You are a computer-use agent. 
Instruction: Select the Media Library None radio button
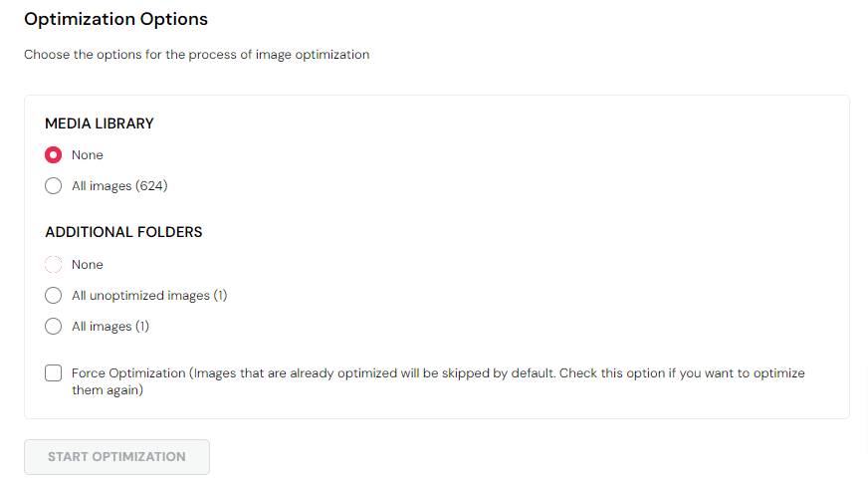54,155
